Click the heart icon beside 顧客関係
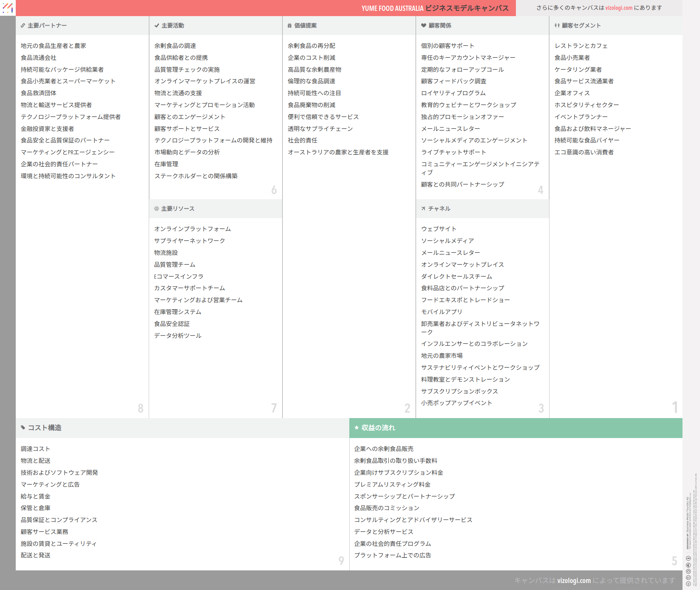This screenshot has height=590, width=700. coord(423,26)
